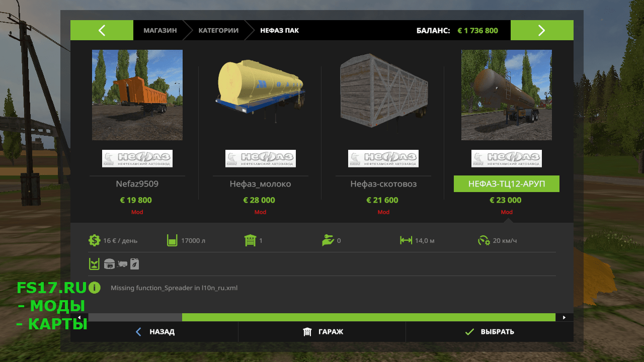Viewport: 644px width, 362px height.
Task: Click the daily upkeep cost coin icon
Action: tap(94, 240)
